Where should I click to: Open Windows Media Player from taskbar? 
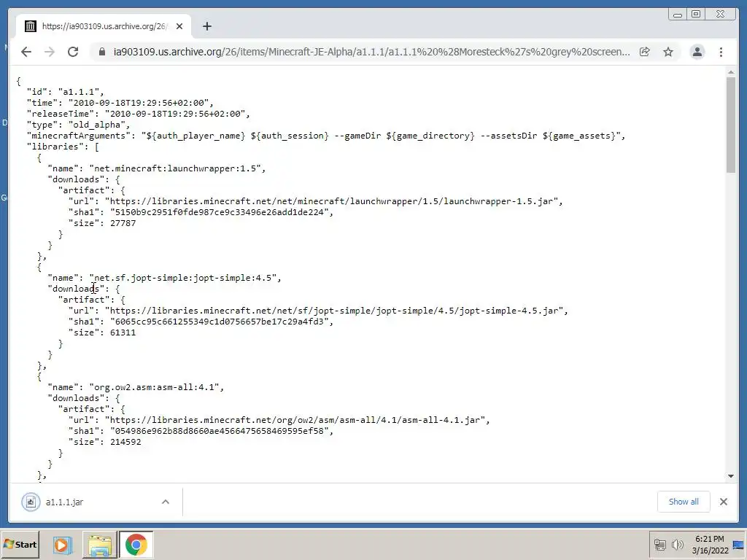pos(61,544)
